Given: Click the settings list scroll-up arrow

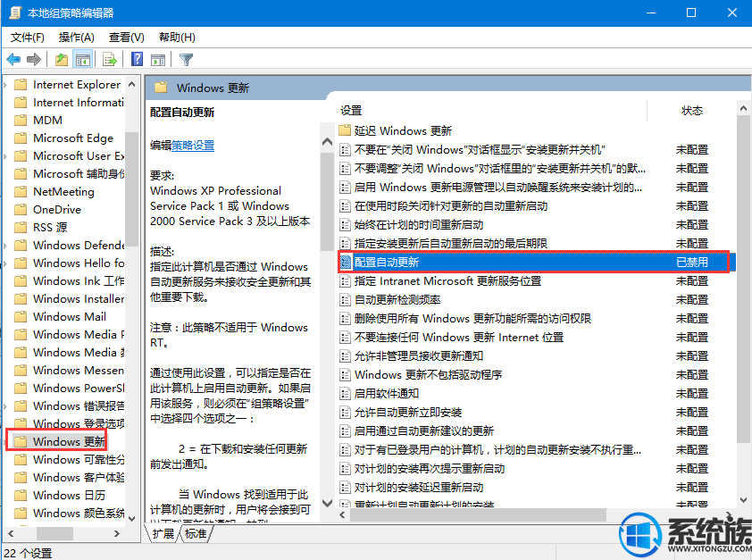Looking at the screenshot, I should click(x=743, y=109).
